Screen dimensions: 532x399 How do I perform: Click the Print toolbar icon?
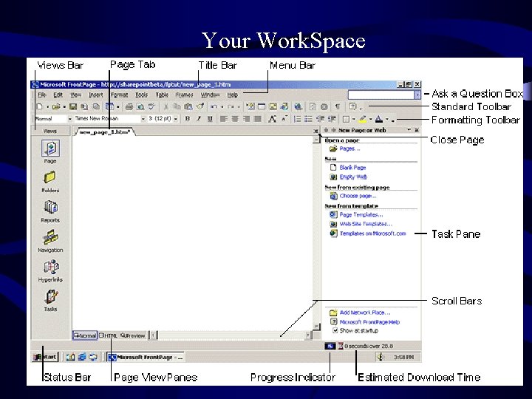pos(129,106)
